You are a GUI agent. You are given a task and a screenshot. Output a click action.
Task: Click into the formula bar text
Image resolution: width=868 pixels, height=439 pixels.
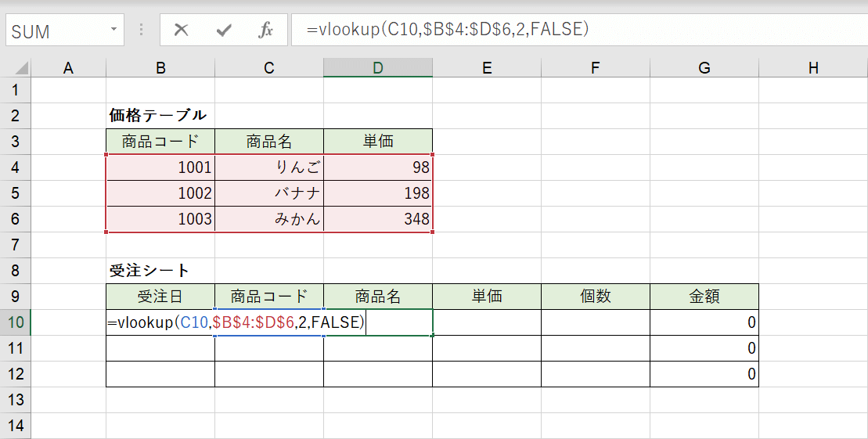pyautogui.click(x=447, y=29)
